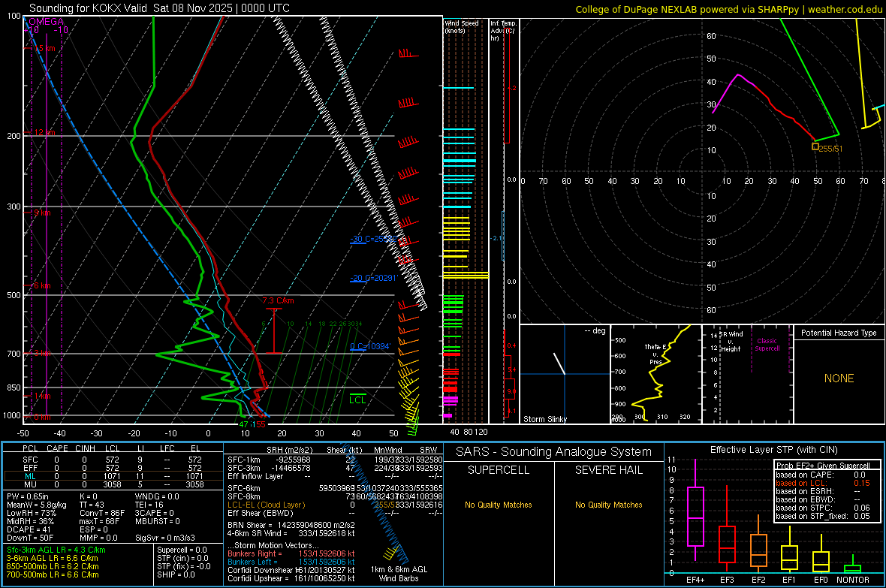This screenshot has width=886, height=588.
Task: Click the 'EF1' axis label
Action: click(x=789, y=580)
